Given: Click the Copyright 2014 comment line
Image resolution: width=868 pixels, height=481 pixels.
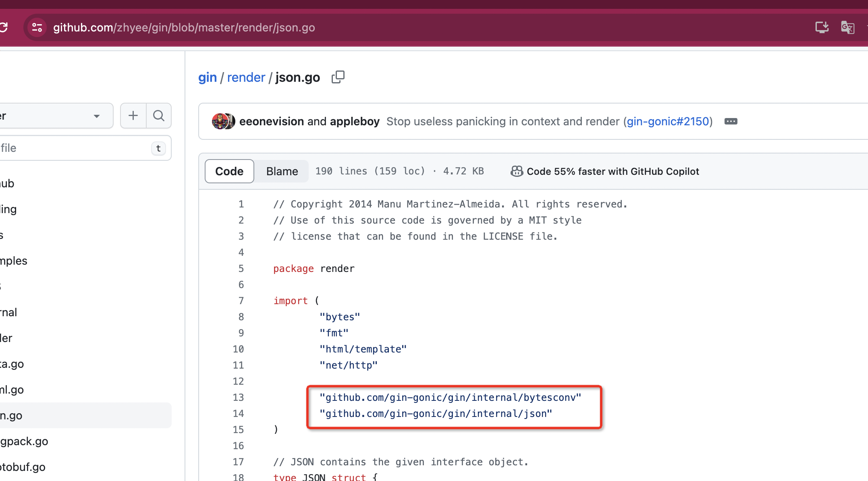Looking at the screenshot, I should pyautogui.click(x=451, y=204).
